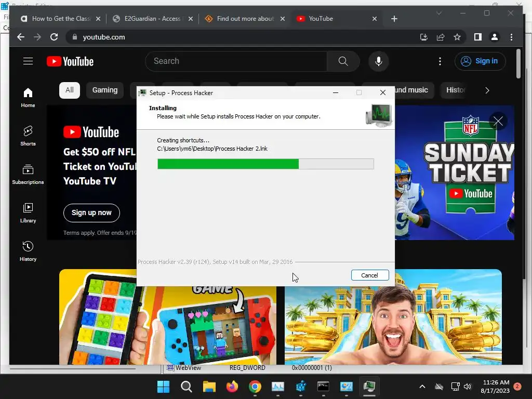Close the How to Get the Classic tab
This screenshot has width=532, height=399.
98,19
